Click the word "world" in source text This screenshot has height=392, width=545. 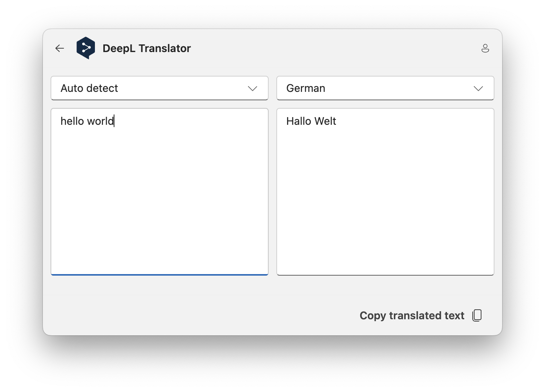(x=100, y=121)
